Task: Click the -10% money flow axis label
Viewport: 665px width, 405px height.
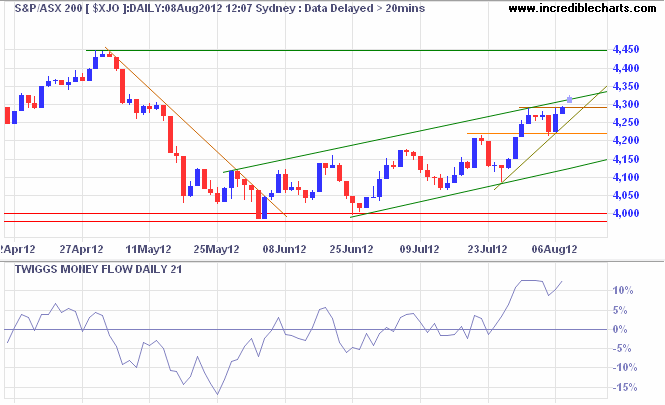Action: coord(624,368)
